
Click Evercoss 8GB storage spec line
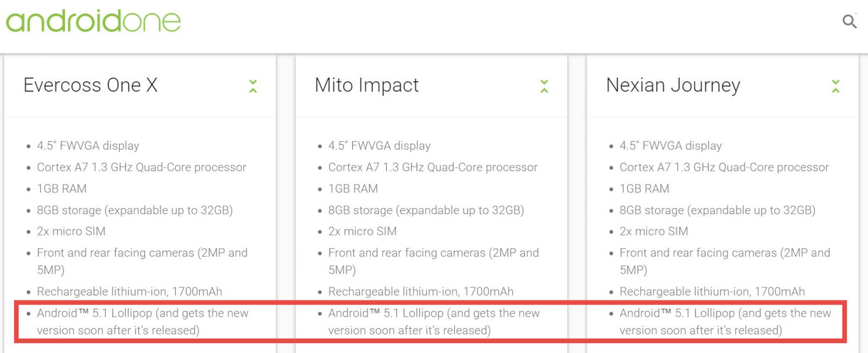click(135, 210)
